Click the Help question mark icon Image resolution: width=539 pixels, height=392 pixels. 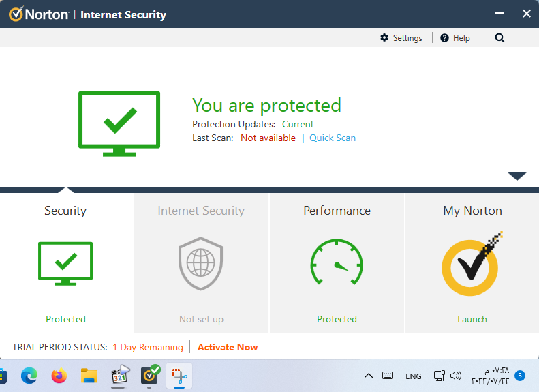pos(444,37)
